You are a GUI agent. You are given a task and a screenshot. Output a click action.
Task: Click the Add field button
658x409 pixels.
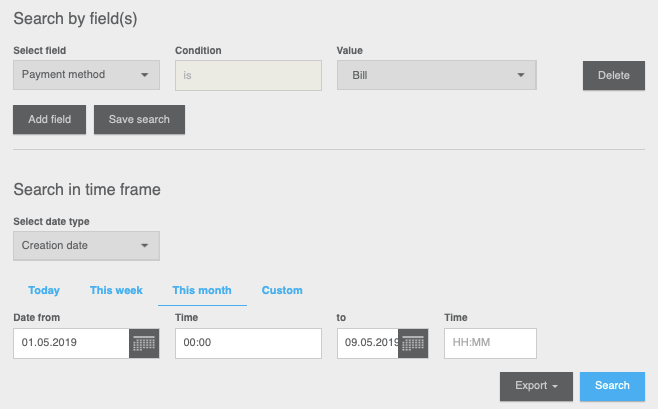pyautogui.click(x=50, y=120)
